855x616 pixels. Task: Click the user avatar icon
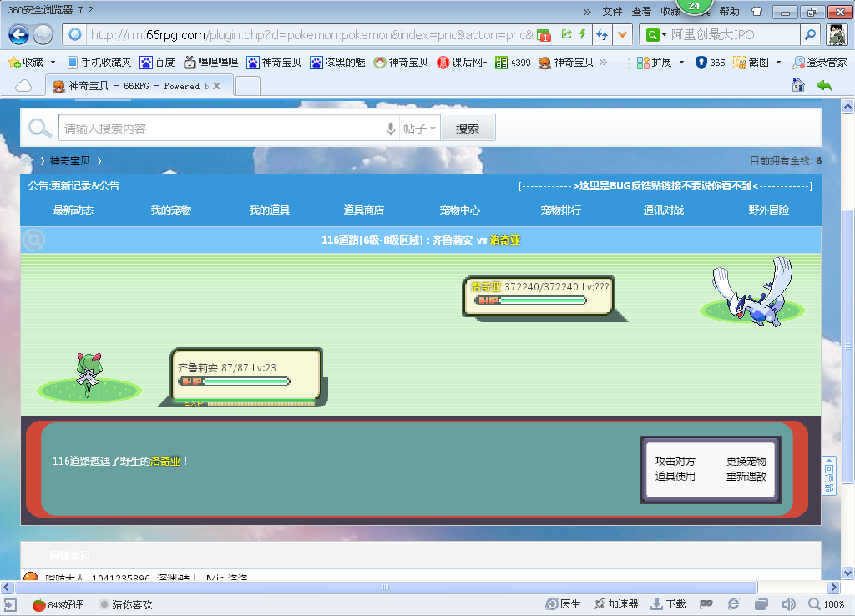pos(837,35)
